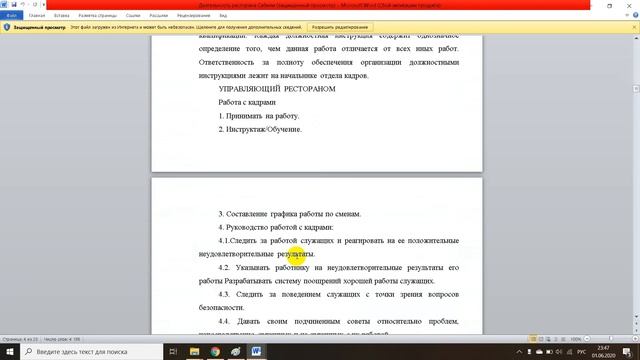Image resolution: width=640 pixels, height=360 pixels.
Task: Switch to the Главная ribbon tab
Action: pos(37,16)
